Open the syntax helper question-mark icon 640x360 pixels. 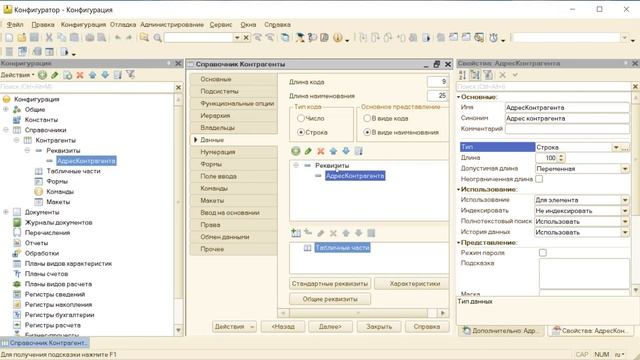tap(312, 38)
